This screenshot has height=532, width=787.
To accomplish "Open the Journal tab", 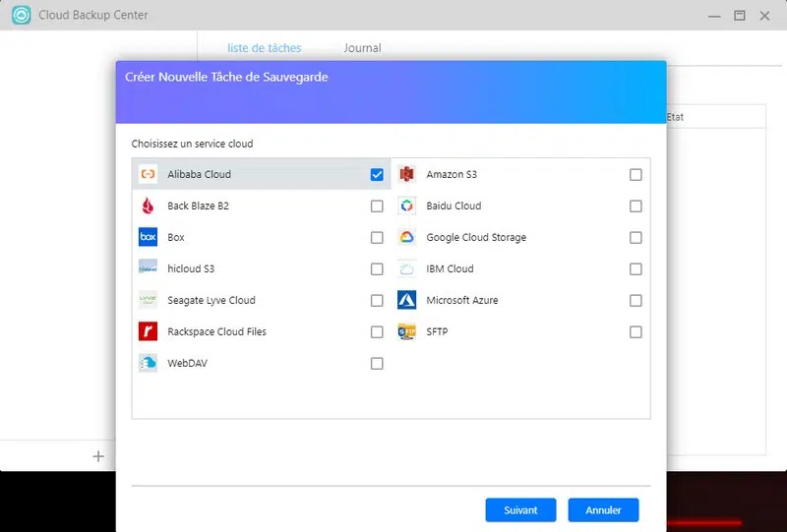I will point(362,48).
